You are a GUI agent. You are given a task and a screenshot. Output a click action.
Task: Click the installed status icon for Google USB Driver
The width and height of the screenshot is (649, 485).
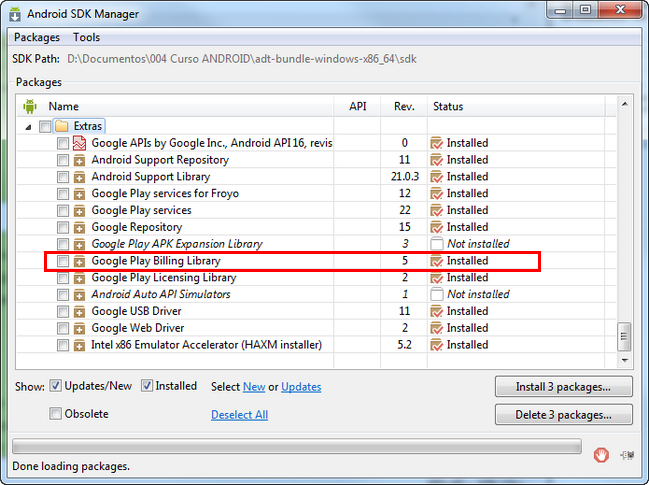[x=437, y=311]
